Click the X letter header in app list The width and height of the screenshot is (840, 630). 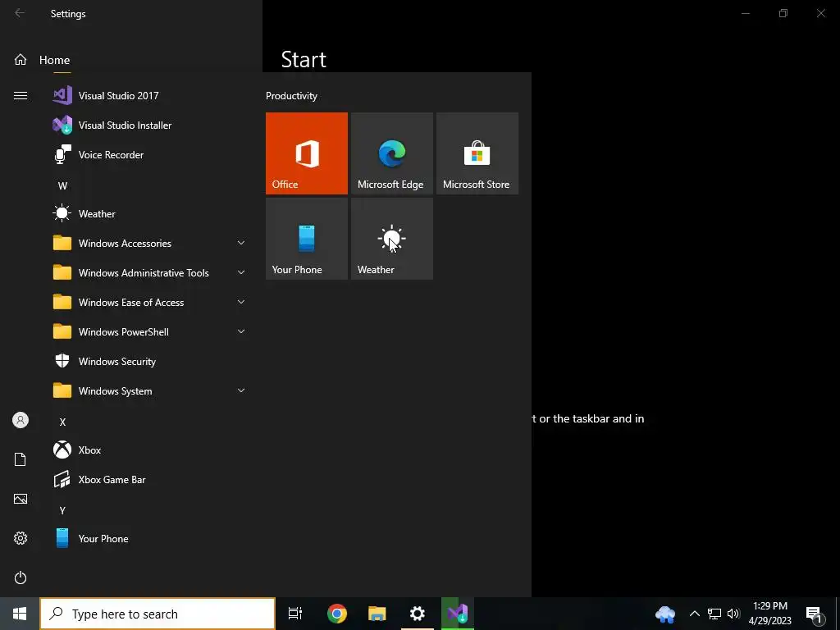62,422
